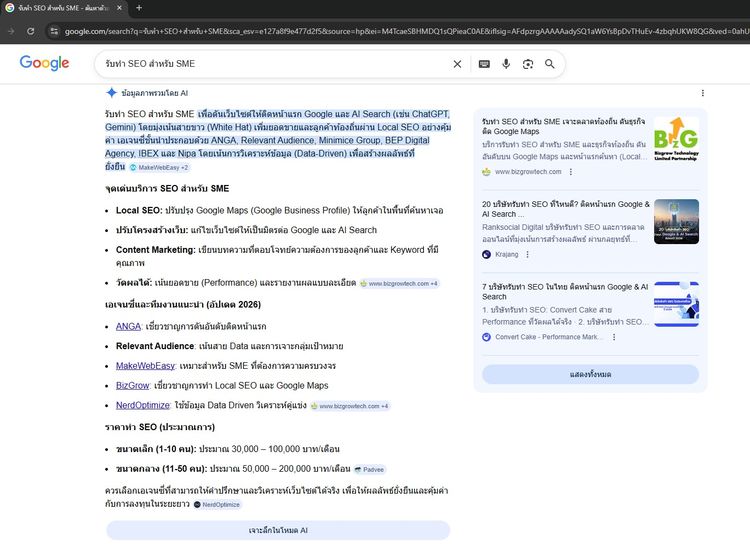
Task: Open the ANGA link
Action: pos(128,326)
